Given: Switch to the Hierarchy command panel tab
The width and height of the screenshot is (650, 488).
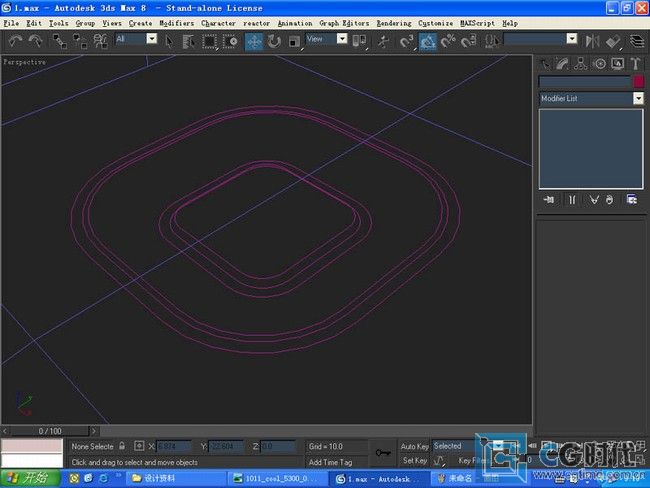Looking at the screenshot, I should tap(581, 64).
